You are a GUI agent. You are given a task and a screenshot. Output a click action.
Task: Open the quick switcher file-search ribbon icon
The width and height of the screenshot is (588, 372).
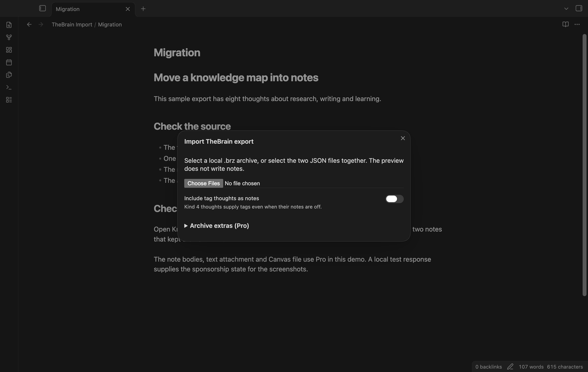tap(9, 25)
